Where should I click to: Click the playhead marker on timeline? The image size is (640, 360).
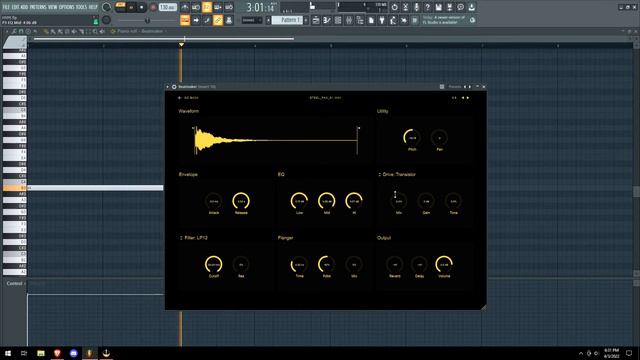tap(181, 44)
